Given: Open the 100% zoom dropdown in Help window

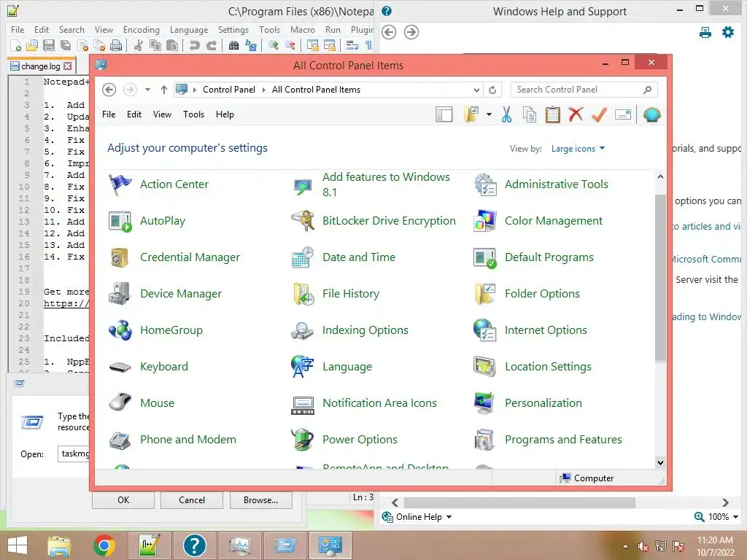Looking at the screenshot, I should click(723, 517).
